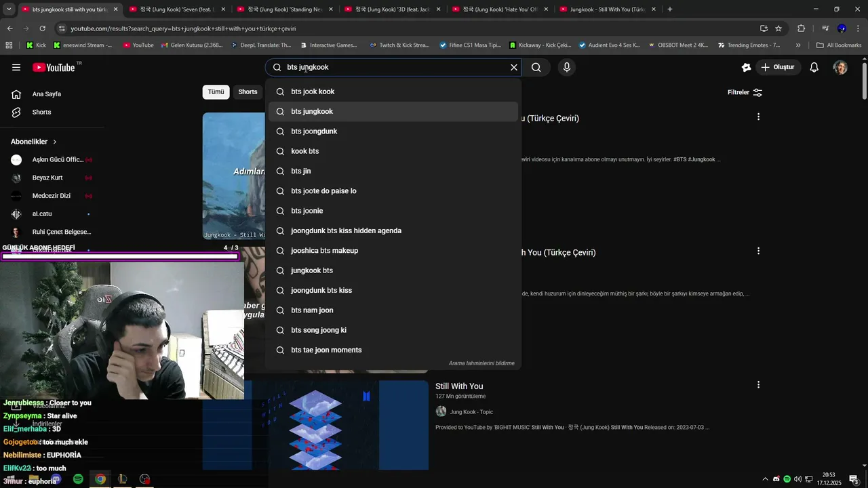Open the Chrome extensions puzzle icon
The image size is (868, 488).
coord(801,28)
